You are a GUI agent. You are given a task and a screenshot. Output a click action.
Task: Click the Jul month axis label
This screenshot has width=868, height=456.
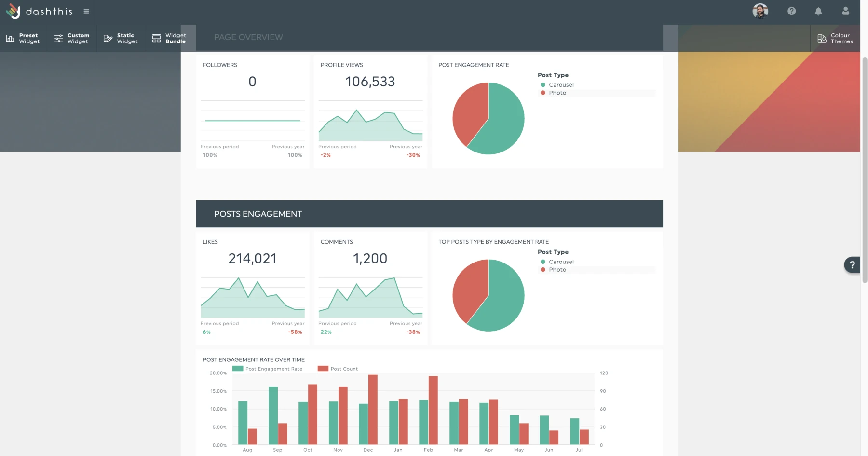(x=579, y=450)
